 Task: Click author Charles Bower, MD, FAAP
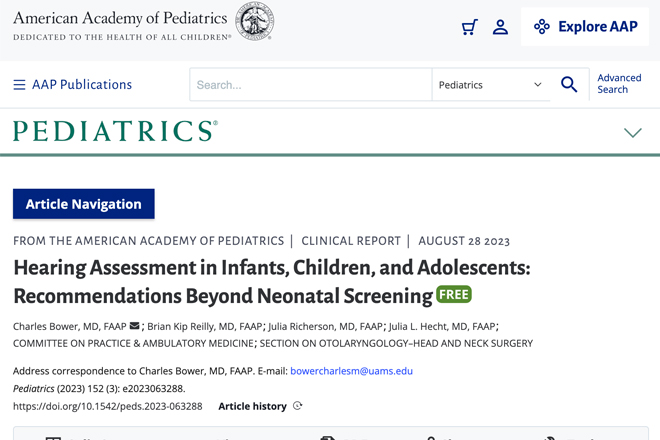[69, 327]
